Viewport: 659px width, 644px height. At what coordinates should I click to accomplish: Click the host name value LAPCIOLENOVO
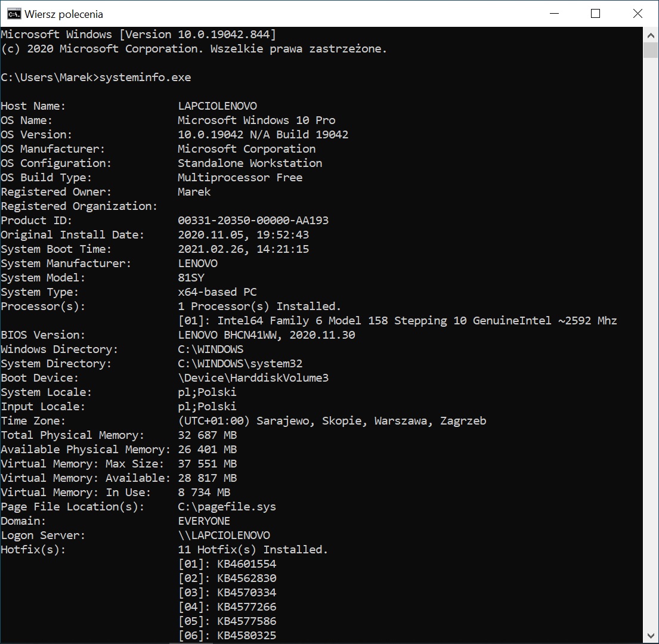[x=217, y=106]
